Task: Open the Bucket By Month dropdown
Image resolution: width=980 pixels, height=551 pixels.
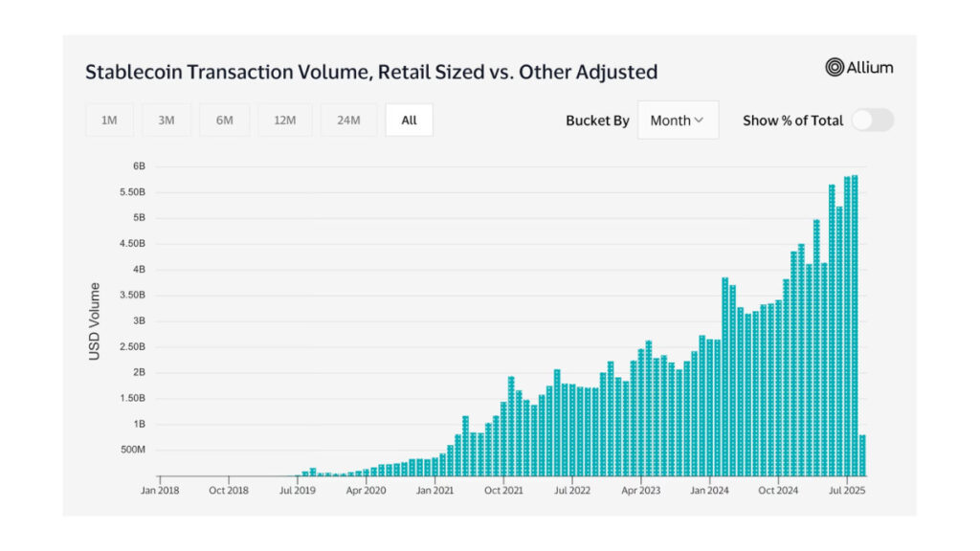Action: (678, 121)
